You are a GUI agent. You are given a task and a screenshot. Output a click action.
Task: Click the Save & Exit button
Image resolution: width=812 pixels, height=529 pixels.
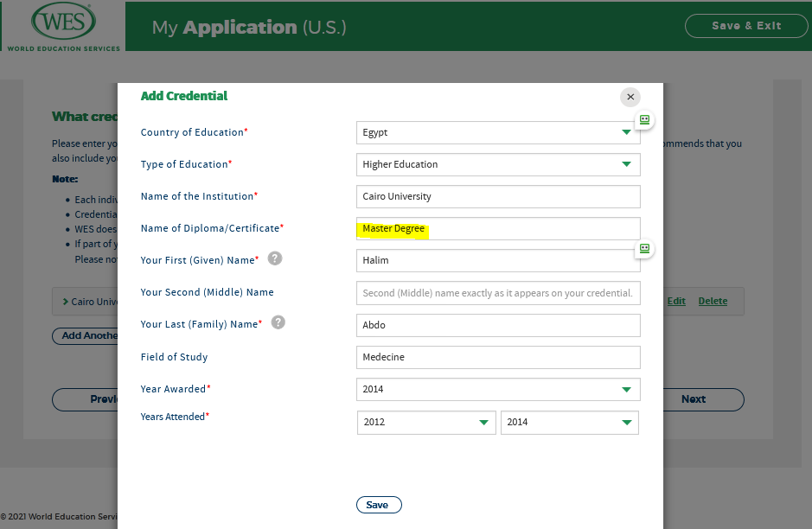[x=745, y=26]
